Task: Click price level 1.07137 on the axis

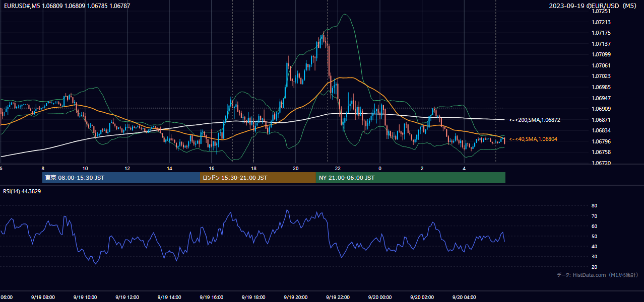Action: click(x=601, y=44)
